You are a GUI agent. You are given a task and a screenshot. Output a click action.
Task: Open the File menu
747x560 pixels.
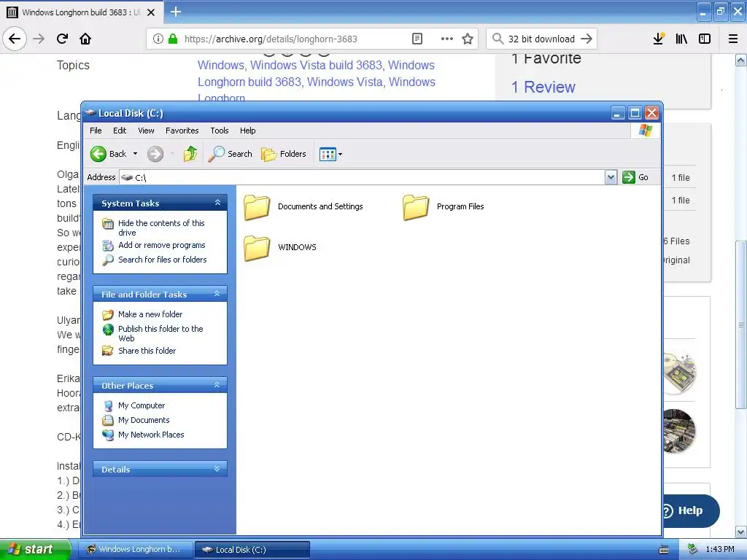pos(96,131)
